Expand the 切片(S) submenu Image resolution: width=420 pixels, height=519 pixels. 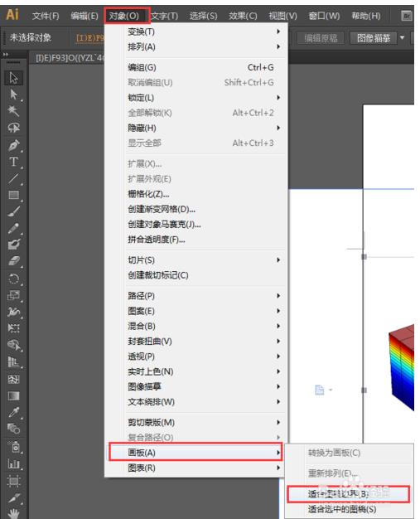tap(196, 259)
